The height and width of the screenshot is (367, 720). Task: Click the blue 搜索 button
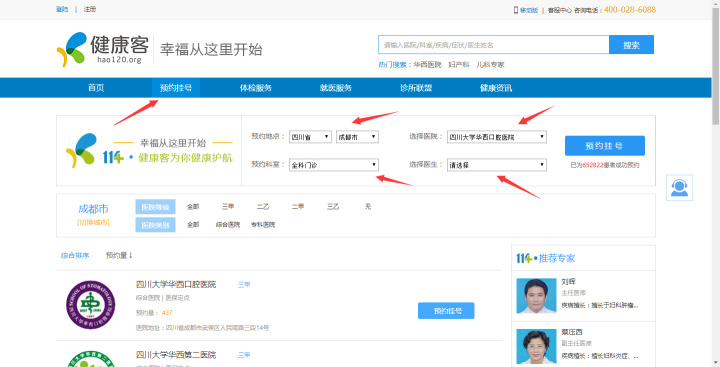[x=631, y=45]
